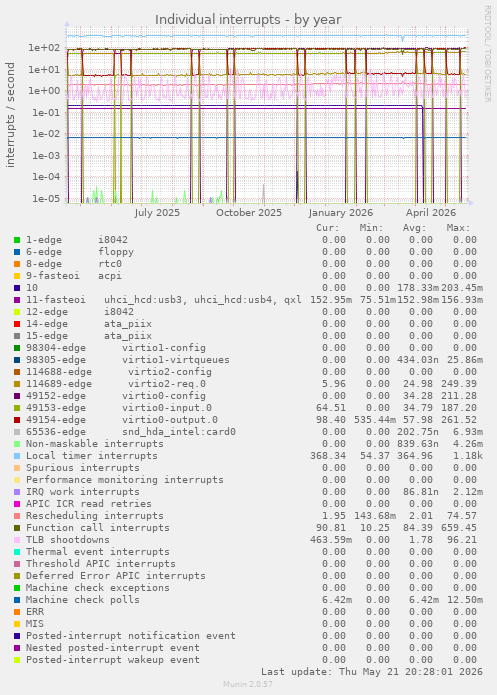This screenshot has width=497, height=695.
Task: Click the graph title Individual interrupts - by year
Action: (x=248, y=20)
